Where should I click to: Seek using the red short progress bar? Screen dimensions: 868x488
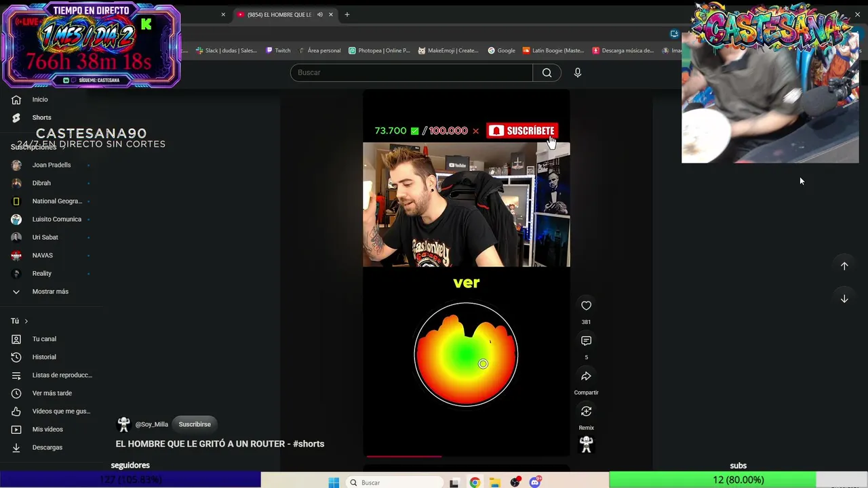[x=466, y=456]
